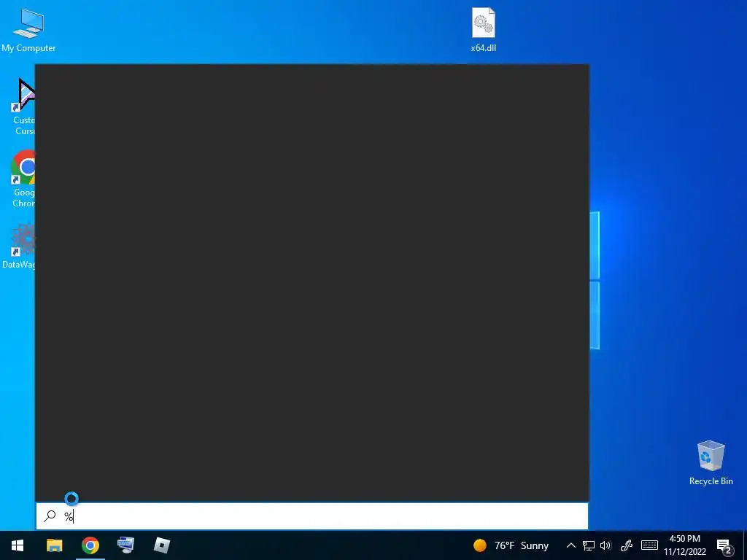
Task: Open the volume speaker tray icon
Action: [605, 545]
